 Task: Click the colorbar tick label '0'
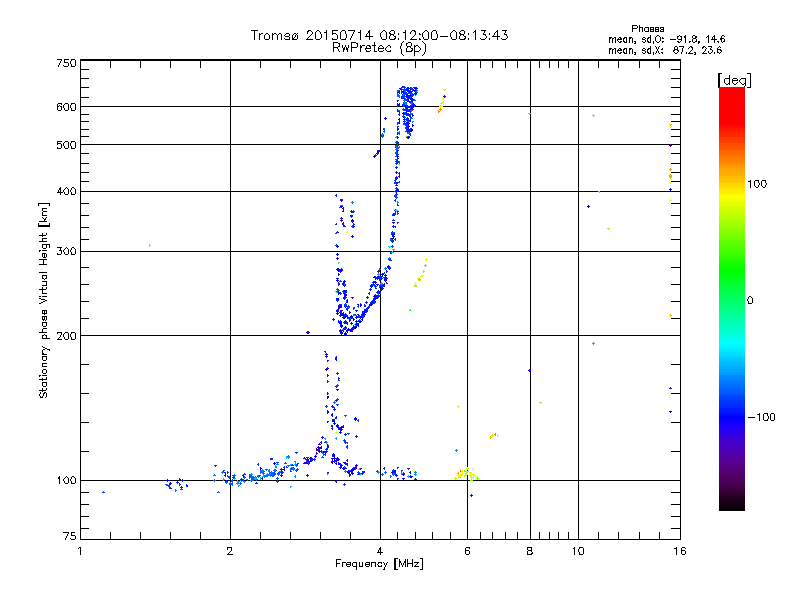point(749,301)
